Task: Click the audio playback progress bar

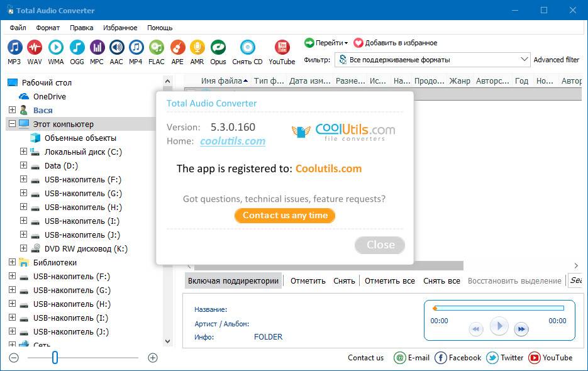Action: [498, 308]
